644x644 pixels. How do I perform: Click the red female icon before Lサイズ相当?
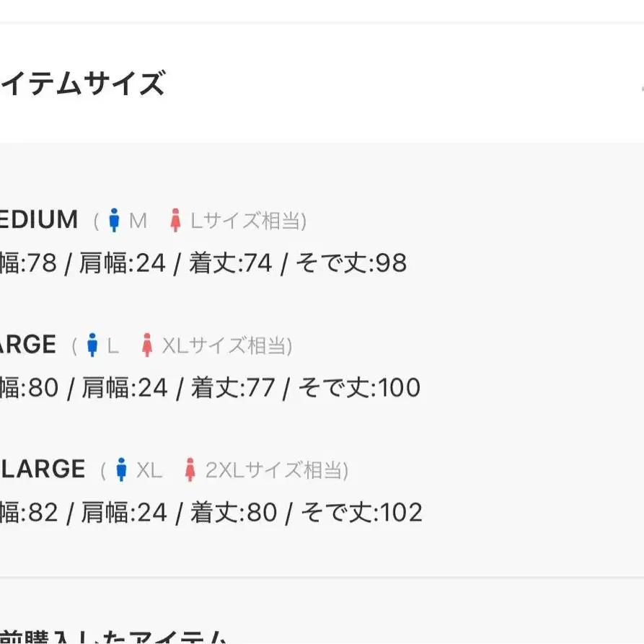coord(175,220)
